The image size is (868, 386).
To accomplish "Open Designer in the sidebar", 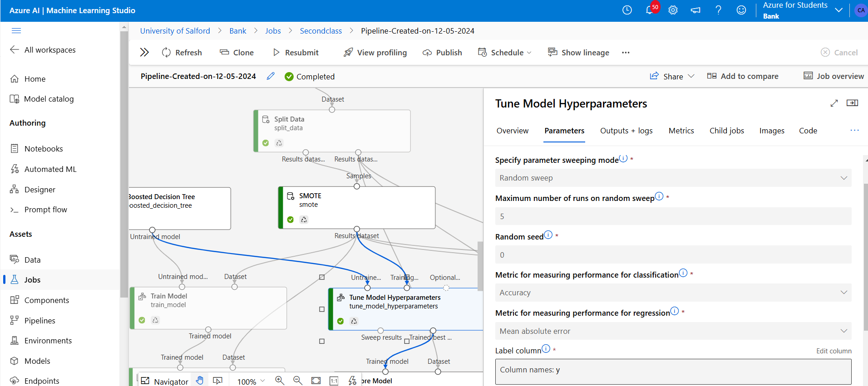I will (40, 190).
